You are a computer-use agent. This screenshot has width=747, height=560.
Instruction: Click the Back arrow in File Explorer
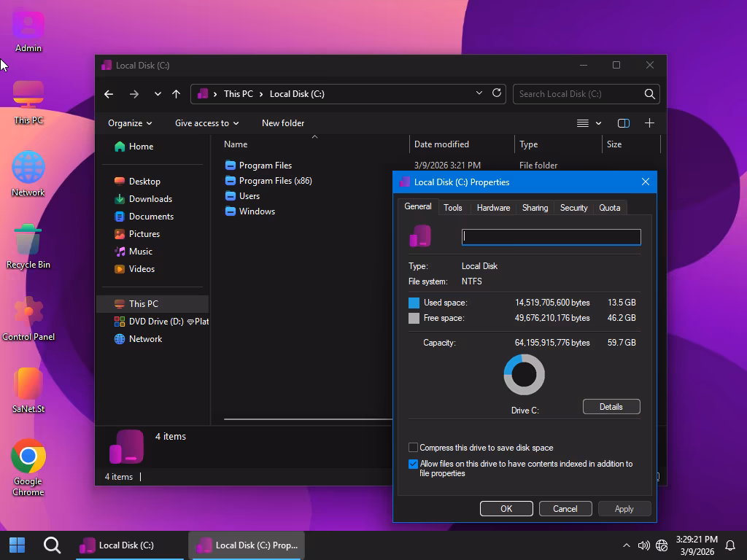(x=109, y=94)
